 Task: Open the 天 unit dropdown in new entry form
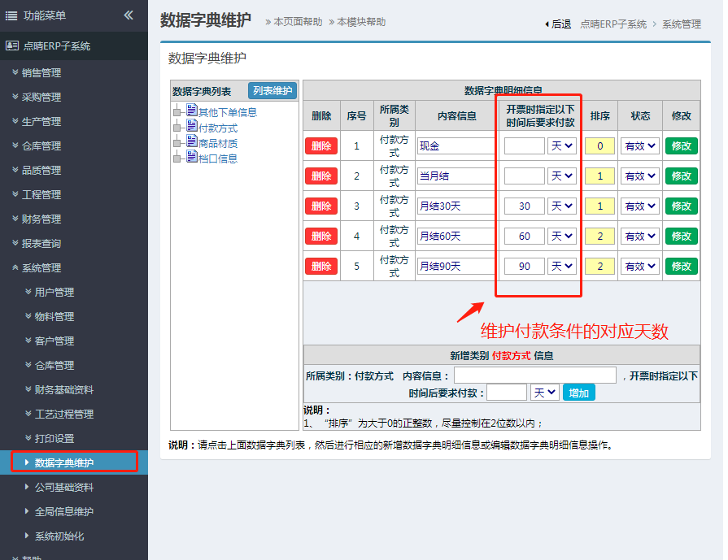pyautogui.click(x=544, y=393)
